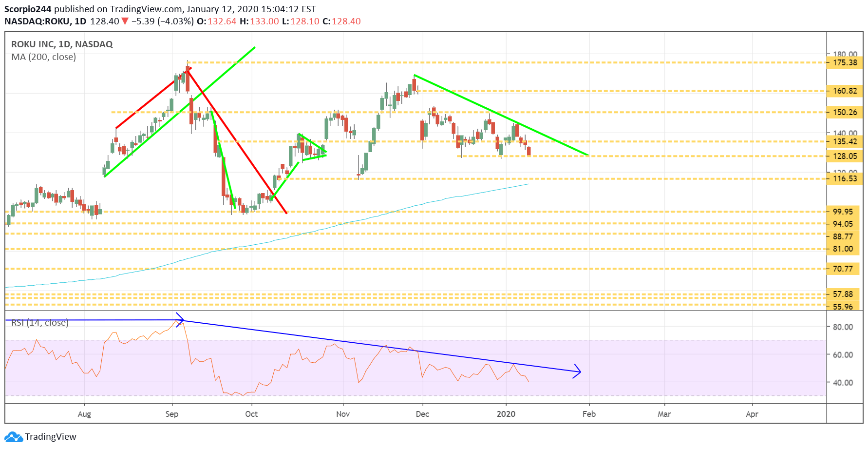Click the MA (200, close) indicator label
This screenshot has width=868, height=450.
[43, 57]
